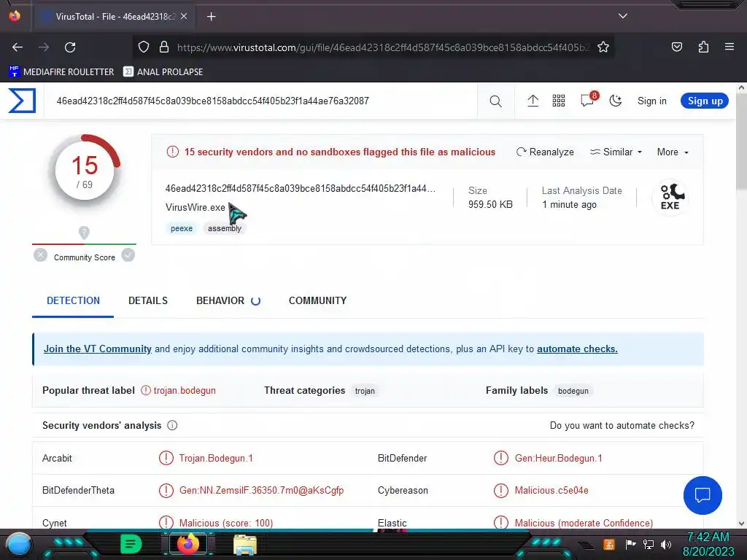Image resolution: width=747 pixels, height=560 pixels.
Task: Click VirusWire.exe file name
Action: point(196,208)
